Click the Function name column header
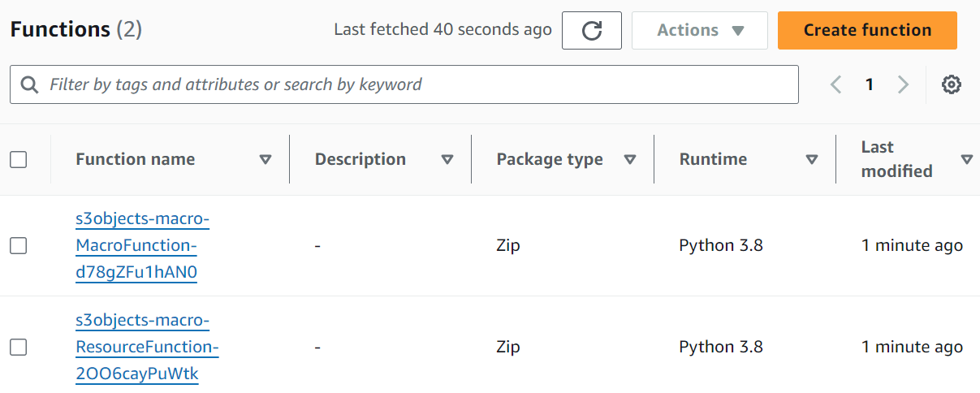 136,159
